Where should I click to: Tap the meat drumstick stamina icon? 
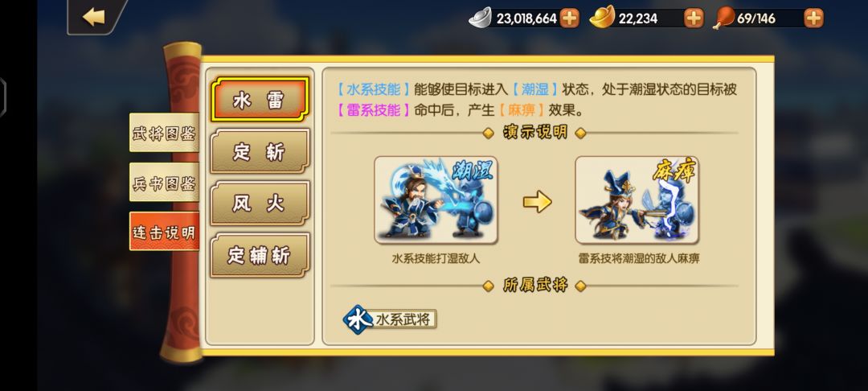click(x=723, y=18)
